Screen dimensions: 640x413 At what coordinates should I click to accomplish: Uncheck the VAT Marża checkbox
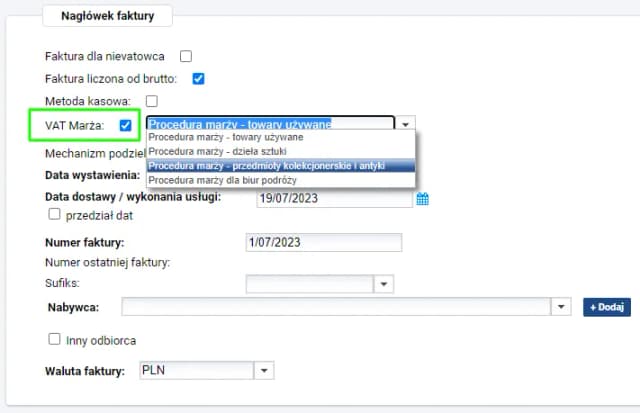point(125,125)
